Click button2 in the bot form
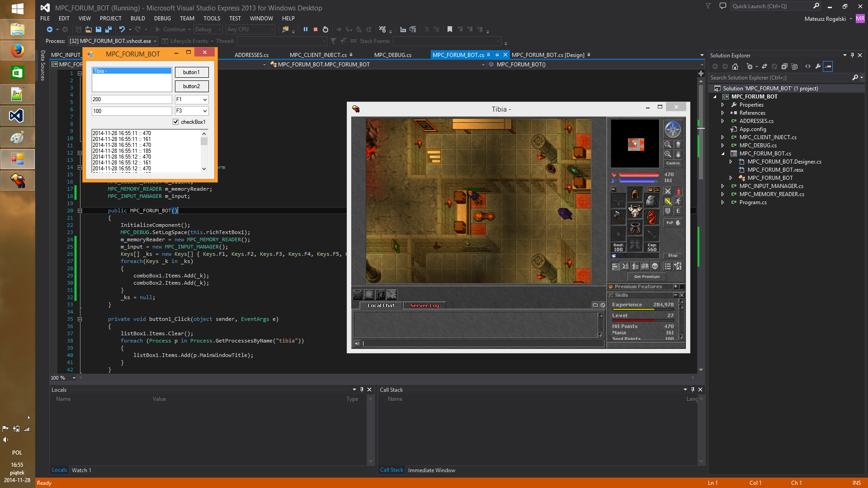The width and height of the screenshot is (868, 488). [x=192, y=86]
